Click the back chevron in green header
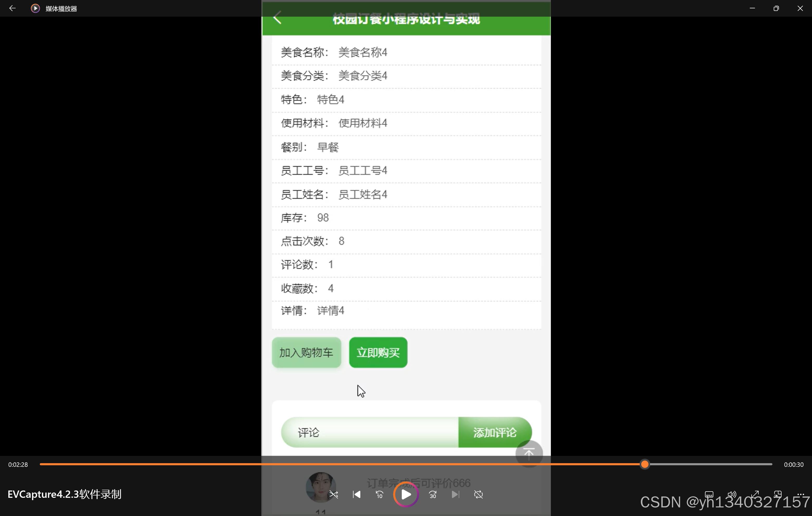Screen dimensions: 812x516 coord(277,17)
